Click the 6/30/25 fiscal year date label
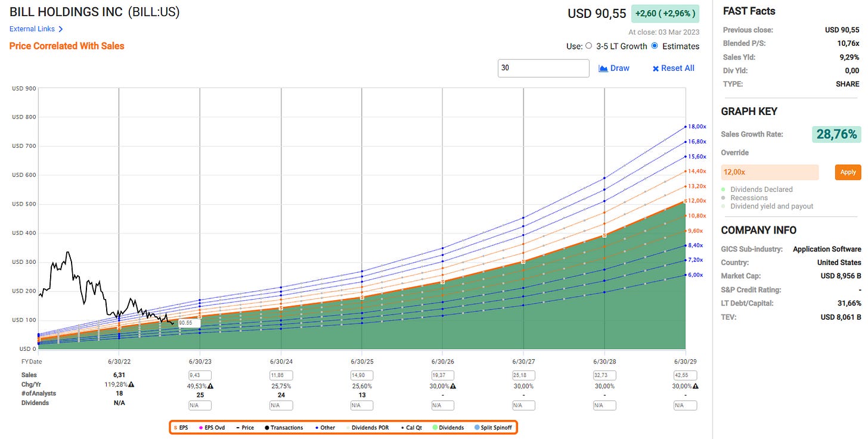The width and height of the screenshot is (868, 439). point(361,362)
